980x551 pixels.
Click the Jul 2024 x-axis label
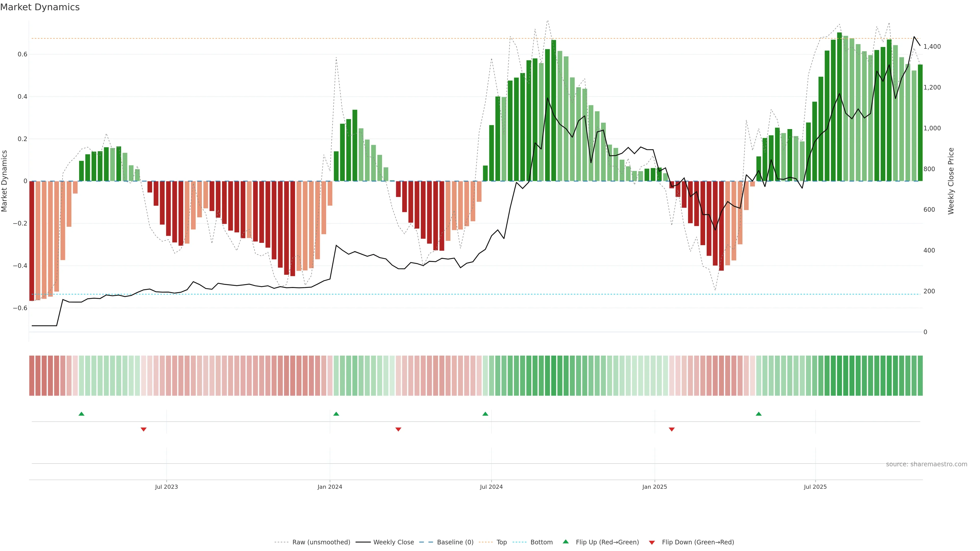491,487
